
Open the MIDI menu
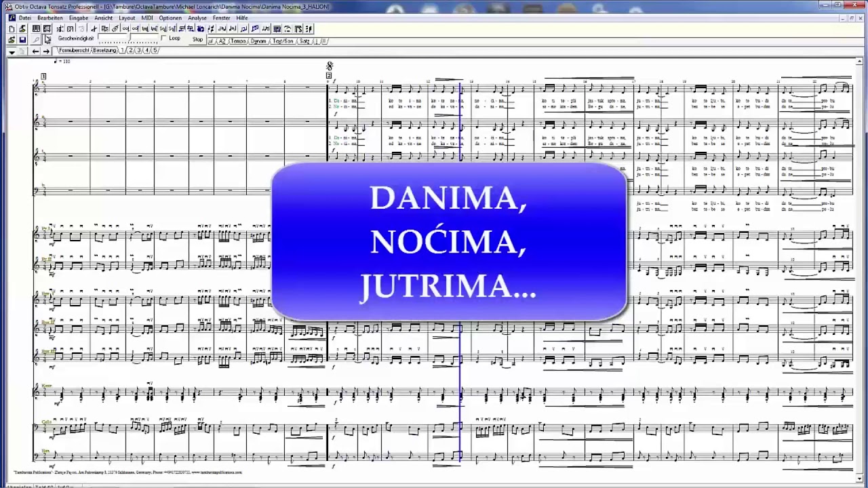click(x=147, y=18)
